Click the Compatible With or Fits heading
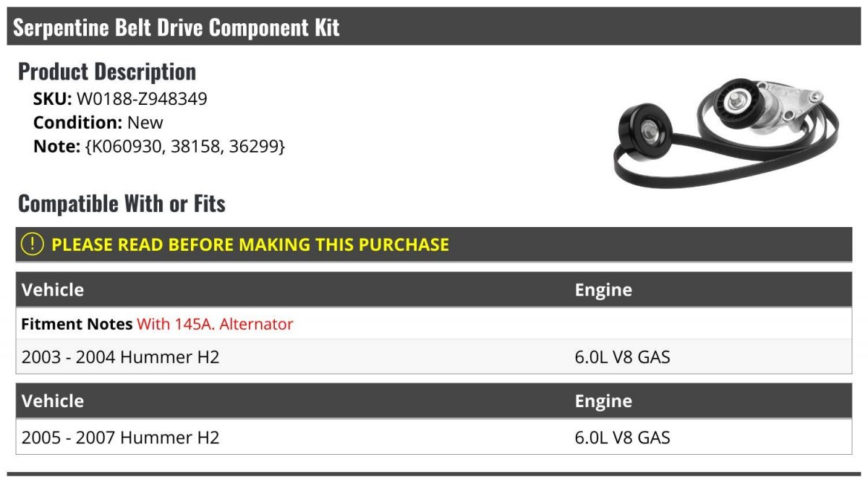Screen dimensions: 868x483 point(122,204)
